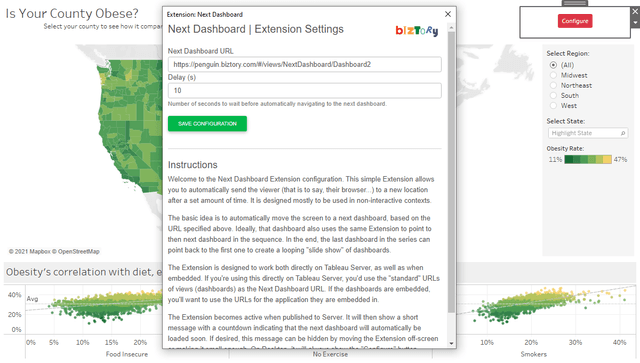Select the Midwest region option
The image size is (640, 363).
pyautogui.click(x=553, y=75)
